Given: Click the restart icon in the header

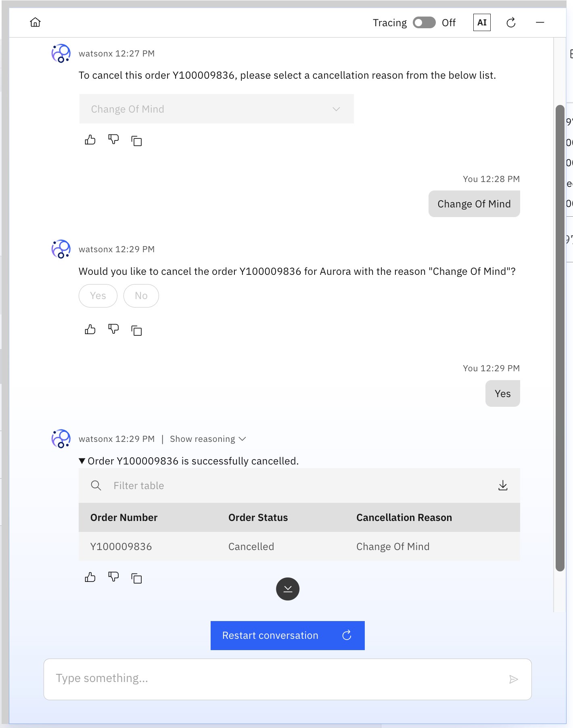Looking at the screenshot, I should (x=511, y=23).
